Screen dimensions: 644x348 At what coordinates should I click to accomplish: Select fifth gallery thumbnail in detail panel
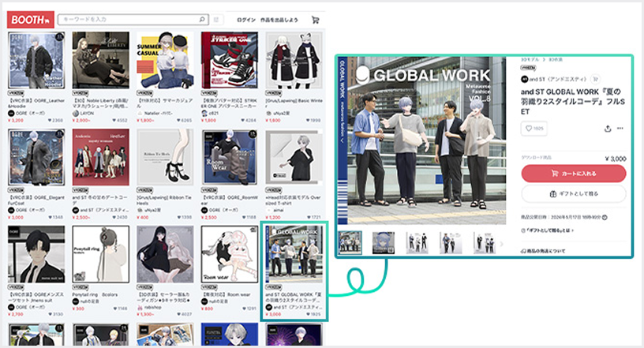(485, 243)
